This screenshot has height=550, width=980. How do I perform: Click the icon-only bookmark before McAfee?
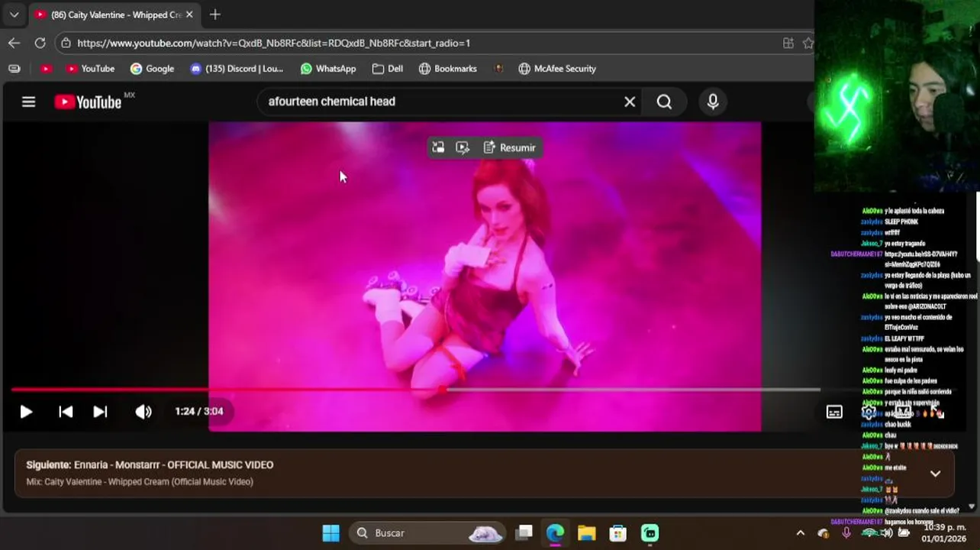coord(498,69)
